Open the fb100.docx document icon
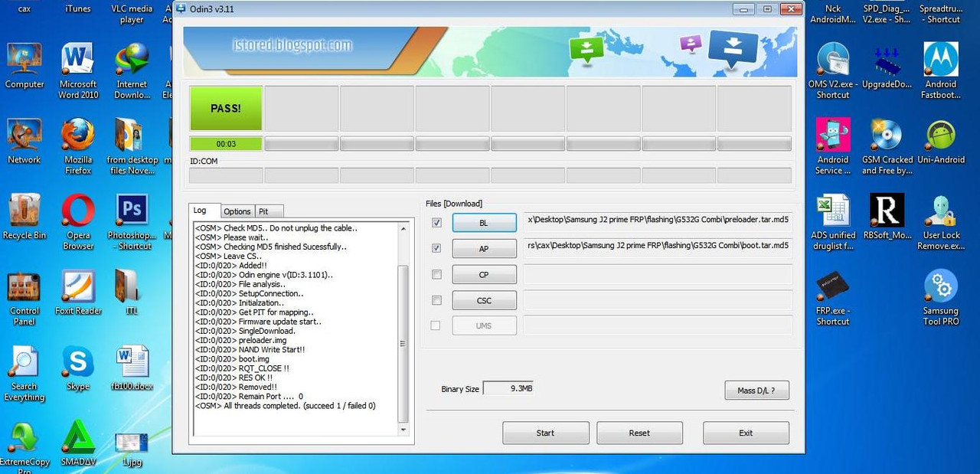This screenshot has width=980, height=474. tap(132, 368)
